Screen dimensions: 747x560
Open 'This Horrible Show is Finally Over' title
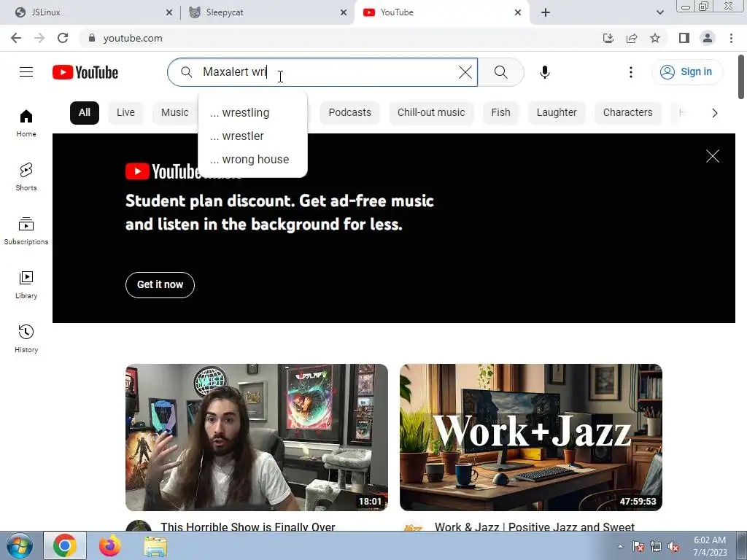click(x=248, y=526)
